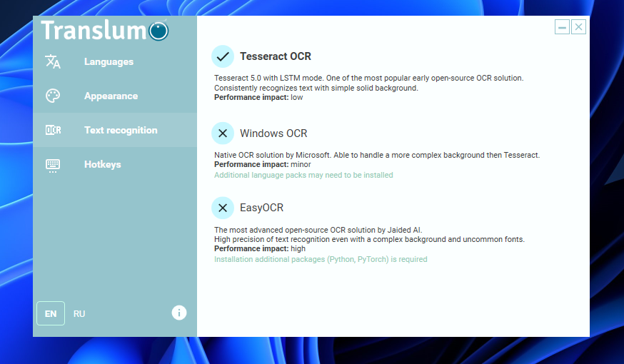Close the Translumo settings window
The height and width of the screenshot is (364, 624).
pos(579,27)
